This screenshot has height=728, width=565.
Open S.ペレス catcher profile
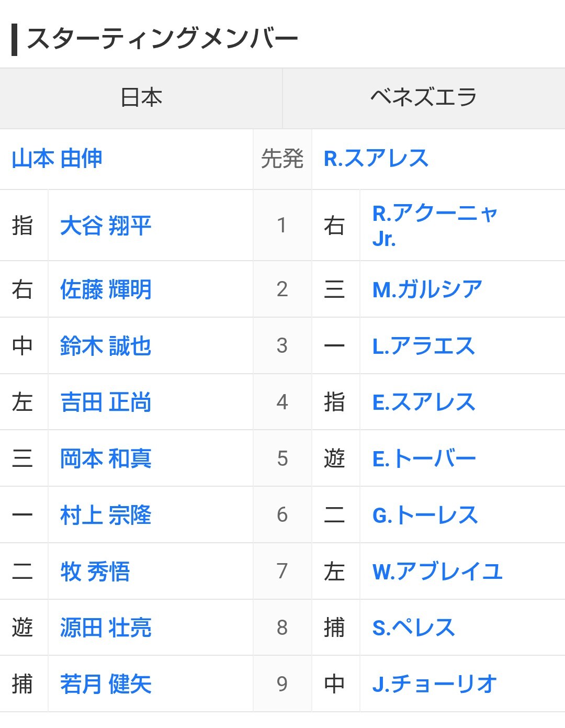point(413,628)
